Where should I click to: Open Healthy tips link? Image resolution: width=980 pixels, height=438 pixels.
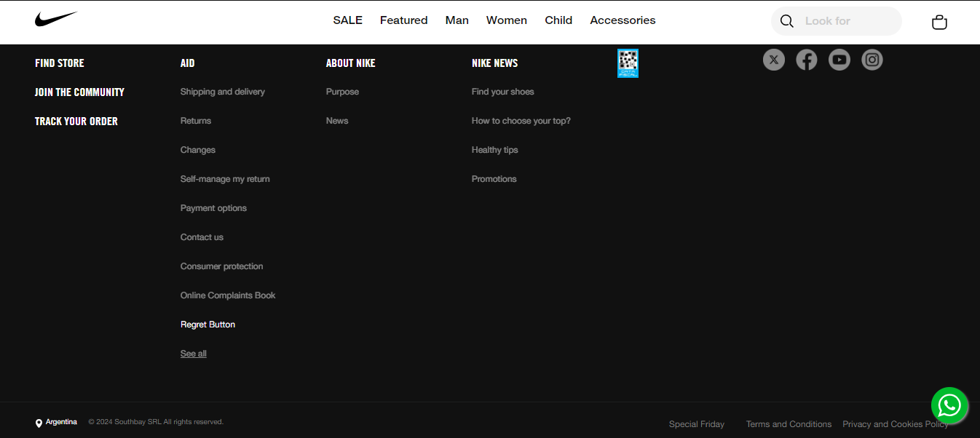click(495, 150)
